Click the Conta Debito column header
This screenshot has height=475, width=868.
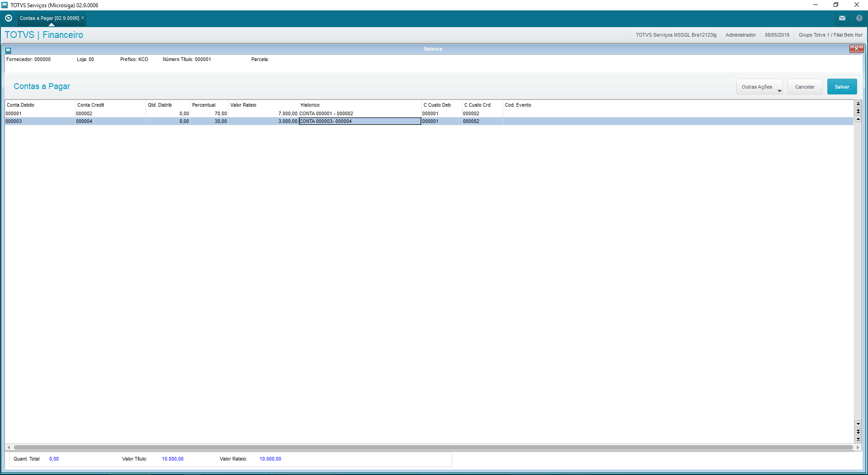40,105
